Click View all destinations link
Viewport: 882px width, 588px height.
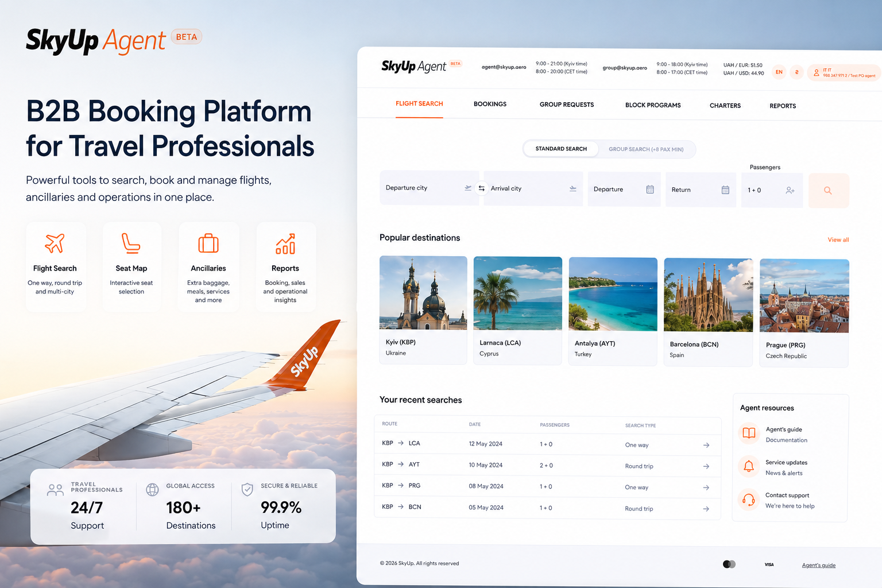(838, 240)
